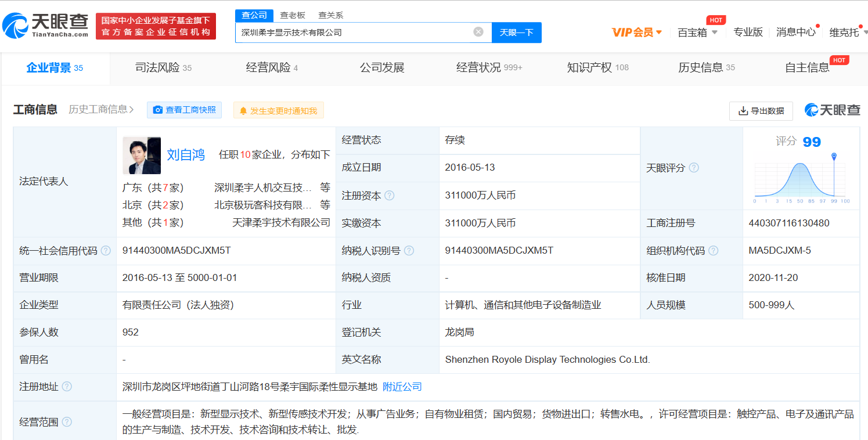Open the 历史信息 tab
Image resolution: width=868 pixels, height=440 pixels.
click(707, 68)
